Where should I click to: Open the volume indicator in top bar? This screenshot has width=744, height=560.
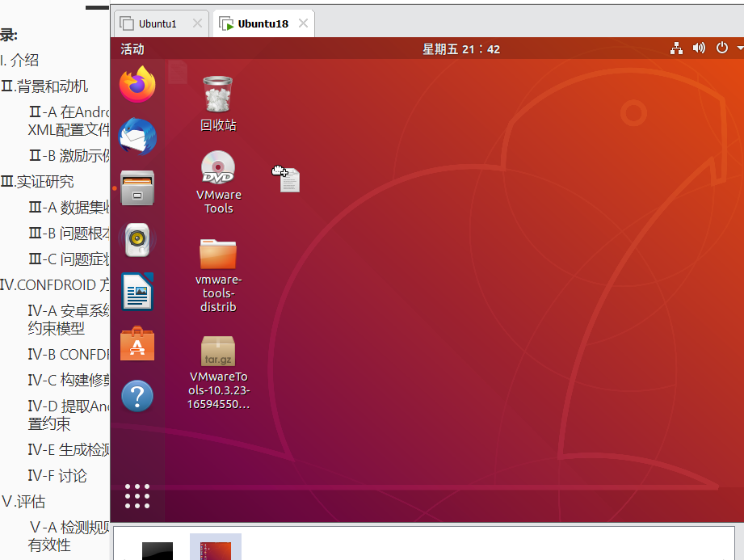pos(699,48)
